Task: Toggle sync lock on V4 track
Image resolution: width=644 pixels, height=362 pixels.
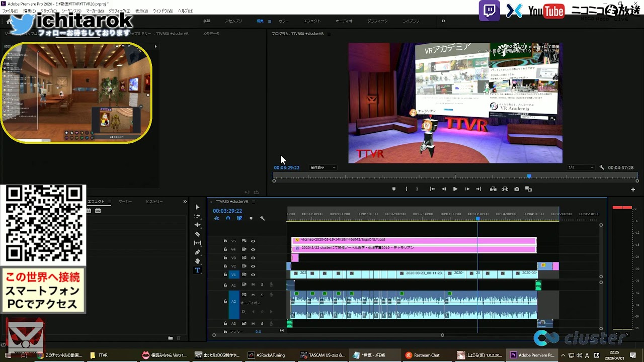Action: click(x=244, y=249)
